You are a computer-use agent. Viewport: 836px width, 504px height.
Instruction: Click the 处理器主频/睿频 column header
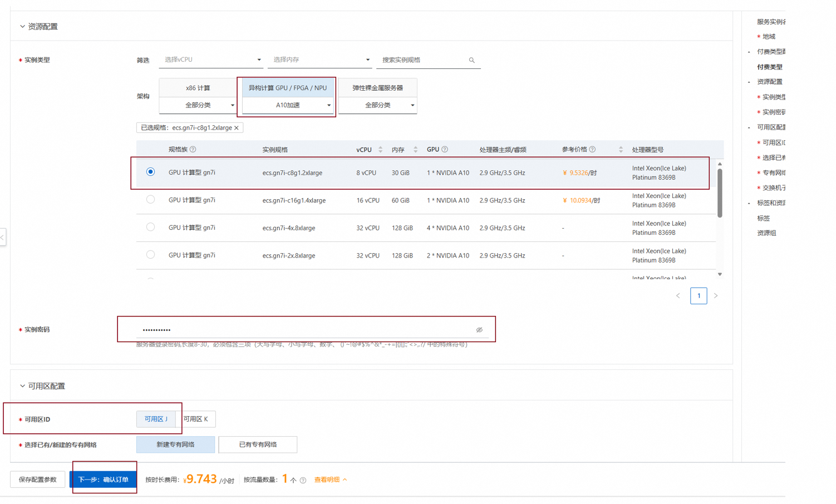pyautogui.click(x=503, y=150)
